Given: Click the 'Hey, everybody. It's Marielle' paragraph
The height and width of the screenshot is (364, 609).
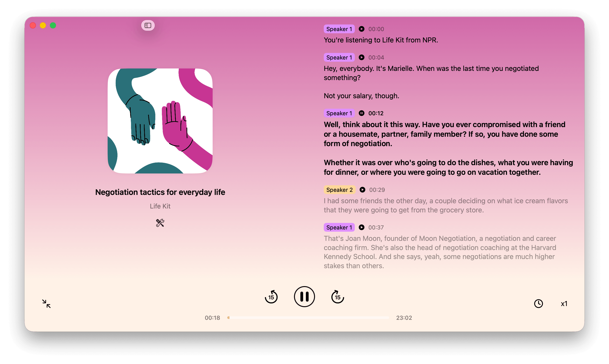Looking at the screenshot, I should click(x=431, y=73).
